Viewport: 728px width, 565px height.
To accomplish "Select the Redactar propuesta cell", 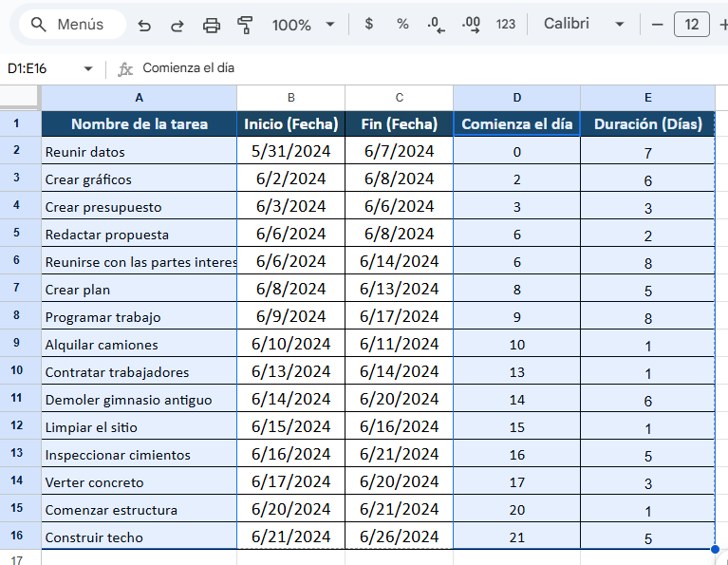I will click(139, 233).
